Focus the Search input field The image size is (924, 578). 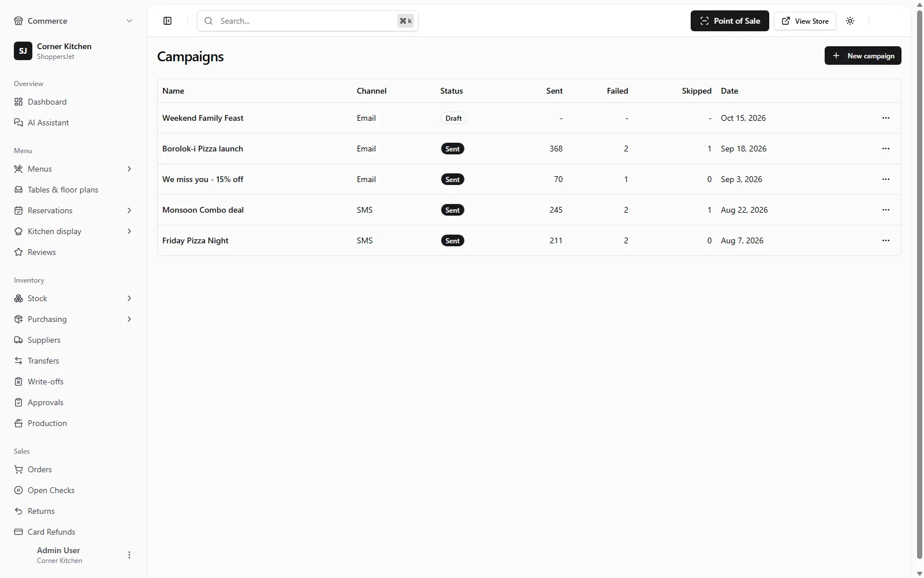308,21
